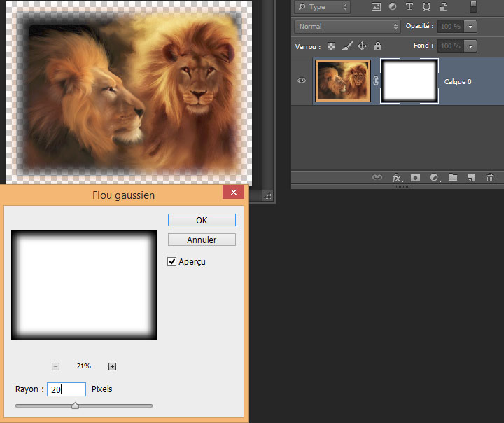Create a new group folder icon

[x=453, y=178]
